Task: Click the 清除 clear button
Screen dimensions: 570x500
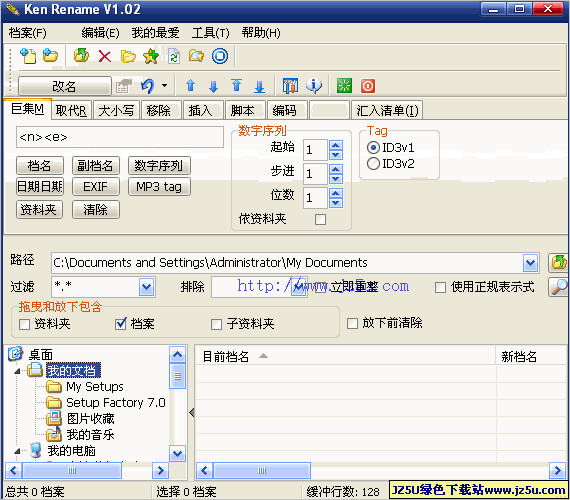Action: pyautogui.click(x=96, y=209)
